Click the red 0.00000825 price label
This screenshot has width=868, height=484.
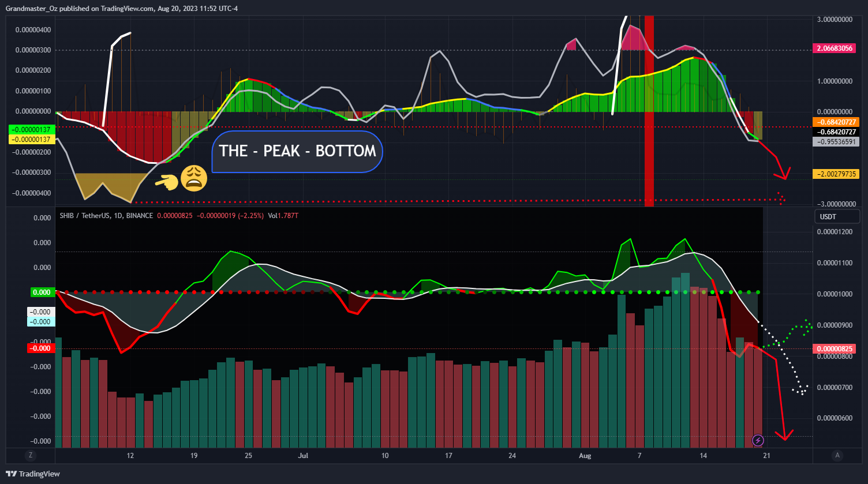coord(836,348)
